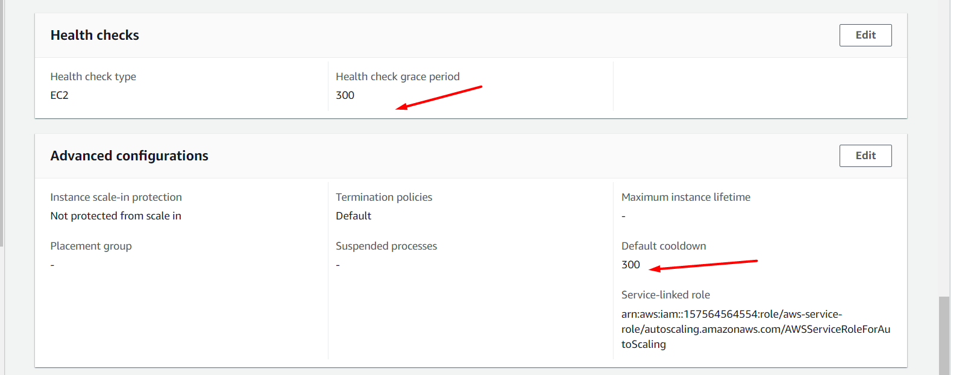Click the Termination policies Default value
Viewport: 980px width, 375px height.
pyautogui.click(x=353, y=215)
